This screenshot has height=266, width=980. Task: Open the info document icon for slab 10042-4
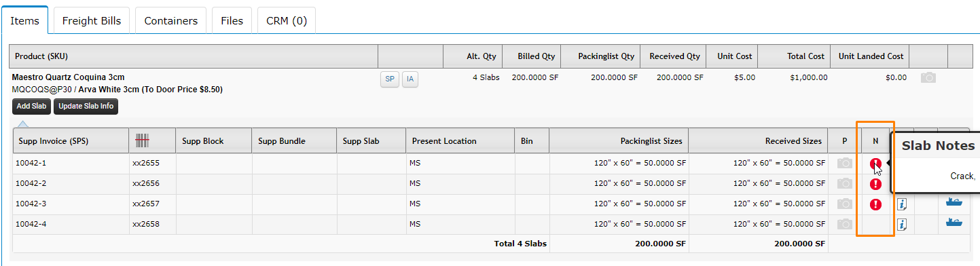(902, 225)
